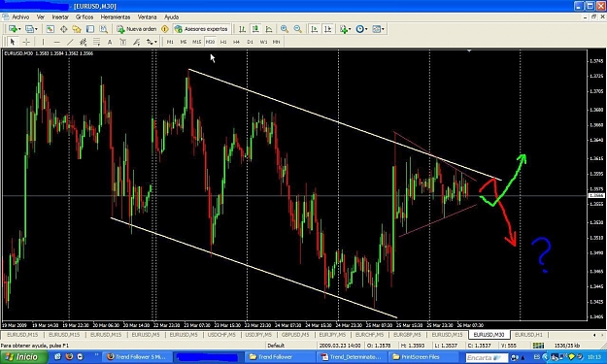Open the Ayuda menu
The height and width of the screenshot is (364, 607).
tap(171, 17)
